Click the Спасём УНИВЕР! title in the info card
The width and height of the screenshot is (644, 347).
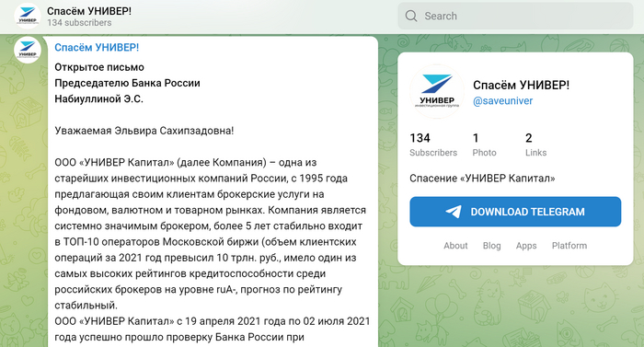pyautogui.click(x=522, y=85)
